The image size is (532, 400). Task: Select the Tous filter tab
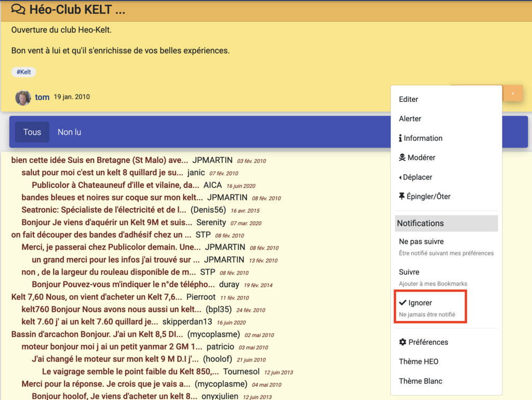click(x=32, y=132)
